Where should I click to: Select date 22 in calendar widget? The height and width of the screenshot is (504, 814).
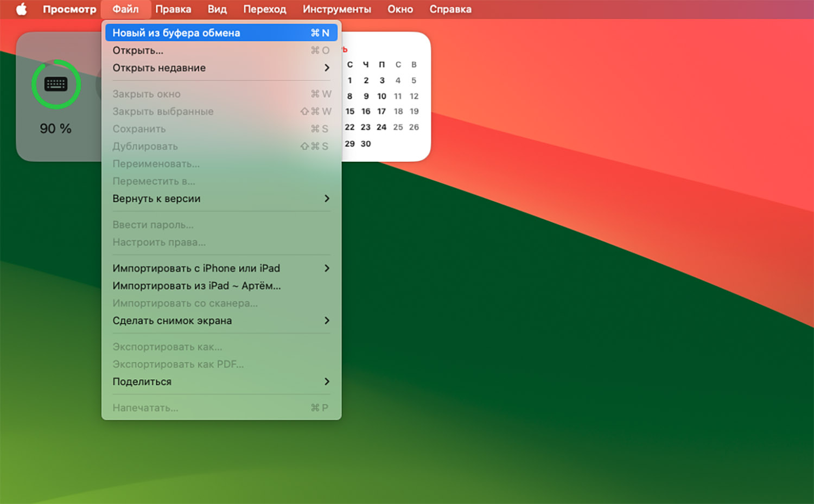[x=349, y=127]
